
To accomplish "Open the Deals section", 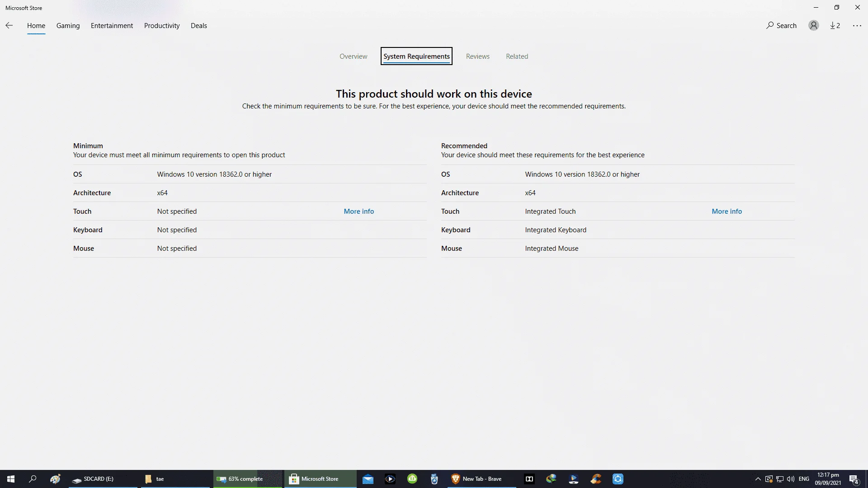I will (199, 26).
